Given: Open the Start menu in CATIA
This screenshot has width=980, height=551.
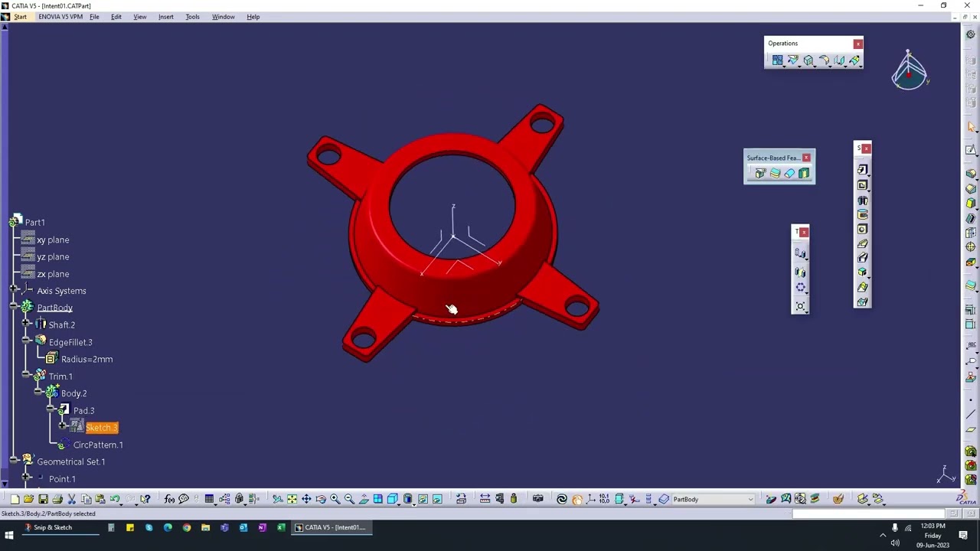Looking at the screenshot, I should (20, 17).
